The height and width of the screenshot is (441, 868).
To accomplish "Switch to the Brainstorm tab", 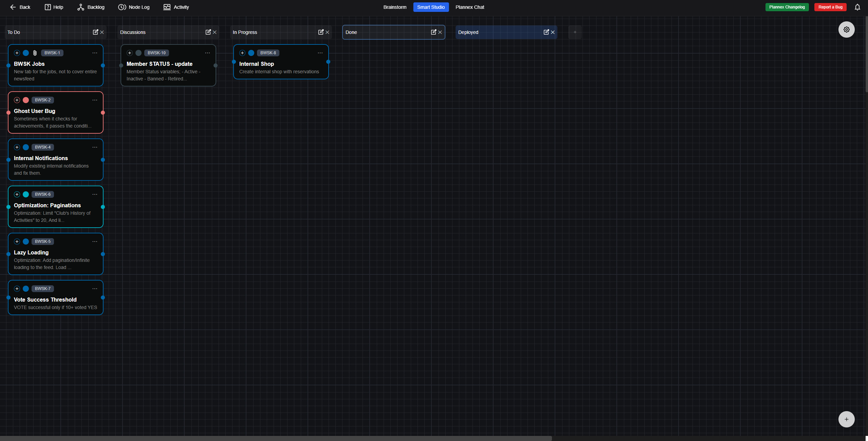I will pyautogui.click(x=394, y=7).
